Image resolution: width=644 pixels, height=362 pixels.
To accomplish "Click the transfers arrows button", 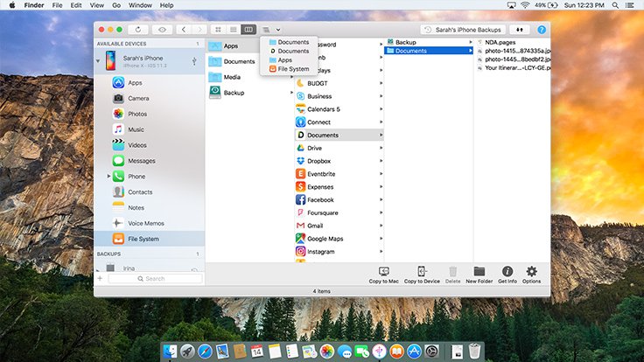I will [x=520, y=30].
